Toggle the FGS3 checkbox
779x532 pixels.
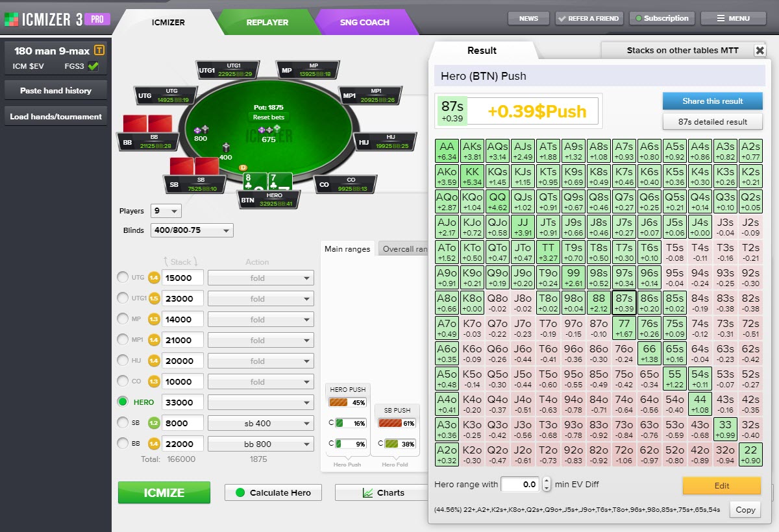pos(93,66)
